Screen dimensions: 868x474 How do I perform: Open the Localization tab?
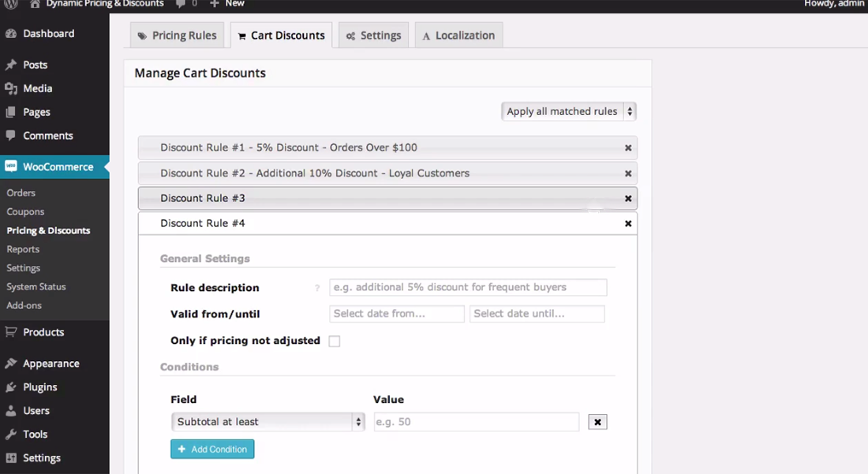pyautogui.click(x=458, y=35)
